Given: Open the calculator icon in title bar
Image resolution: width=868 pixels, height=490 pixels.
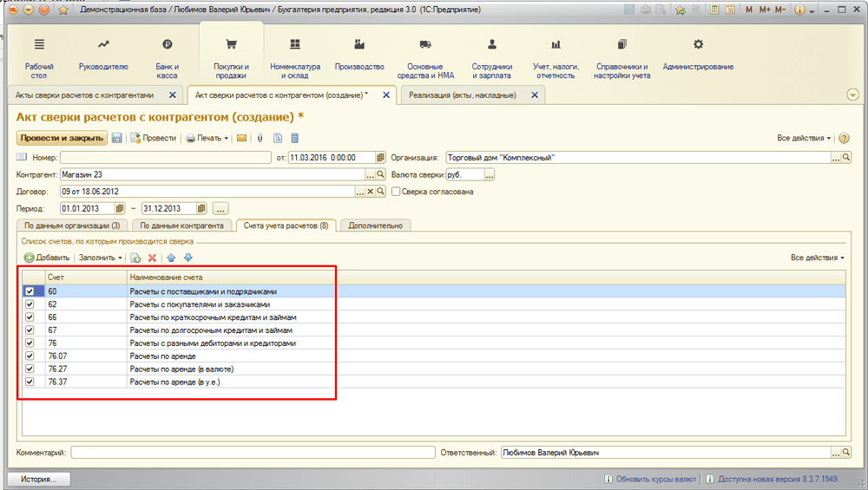Looking at the screenshot, I should coord(715,10).
